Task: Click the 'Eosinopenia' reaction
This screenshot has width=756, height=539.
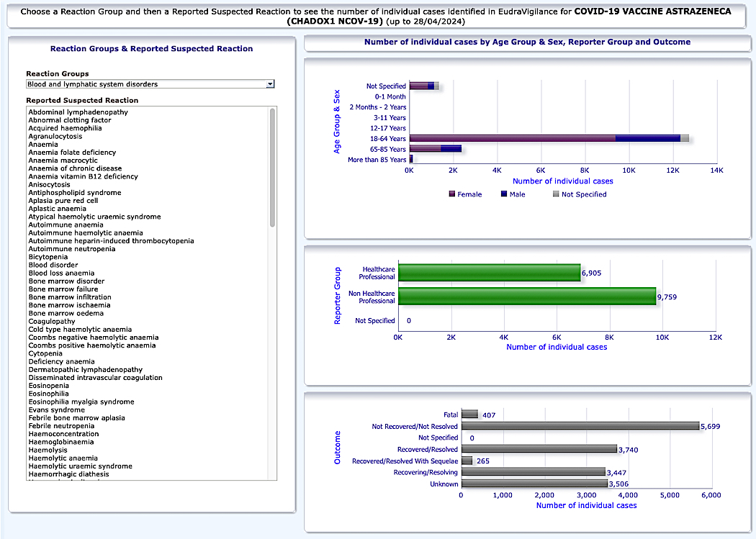Action: pos(48,386)
